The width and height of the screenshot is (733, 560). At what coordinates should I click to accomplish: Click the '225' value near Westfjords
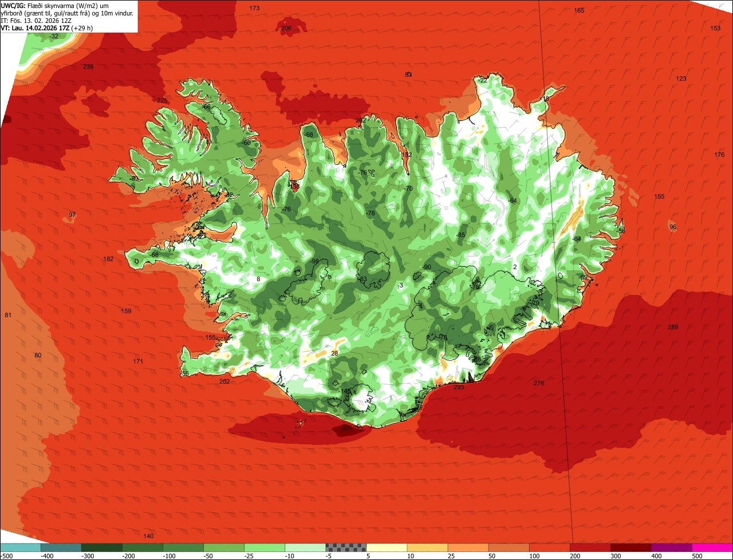tap(163, 101)
